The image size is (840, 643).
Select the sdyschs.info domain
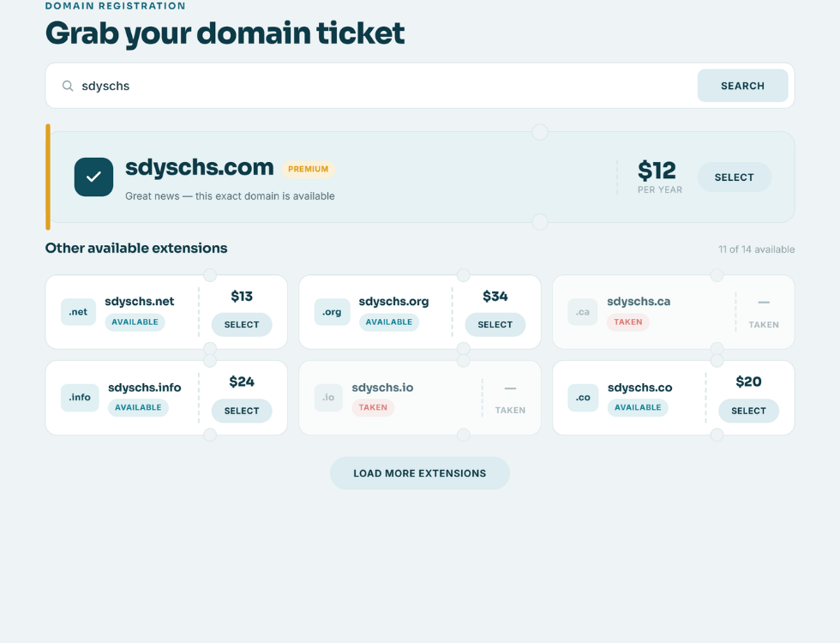click(242, 411)
